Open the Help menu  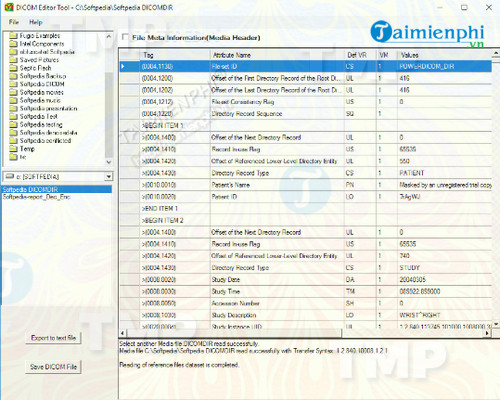tap(36, 22)
